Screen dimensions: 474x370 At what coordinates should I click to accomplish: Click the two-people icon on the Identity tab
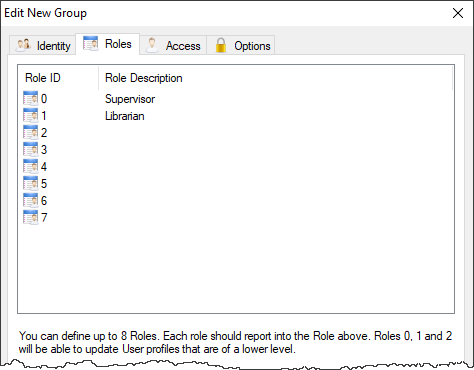click(24, 45)
